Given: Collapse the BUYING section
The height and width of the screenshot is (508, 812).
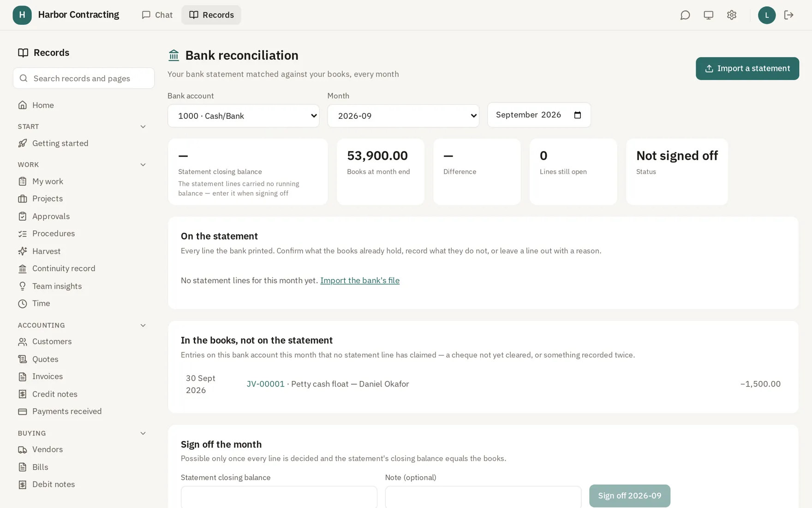Looking at the screenshot, I should point(143,433).
